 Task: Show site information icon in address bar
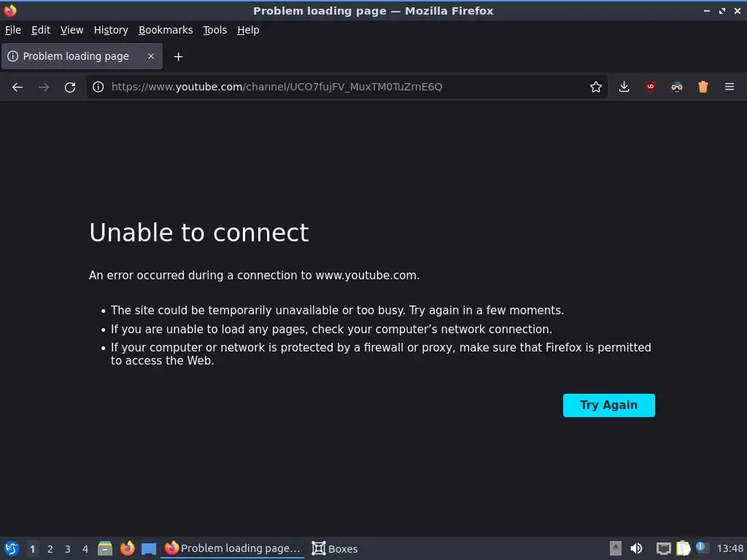98,87
